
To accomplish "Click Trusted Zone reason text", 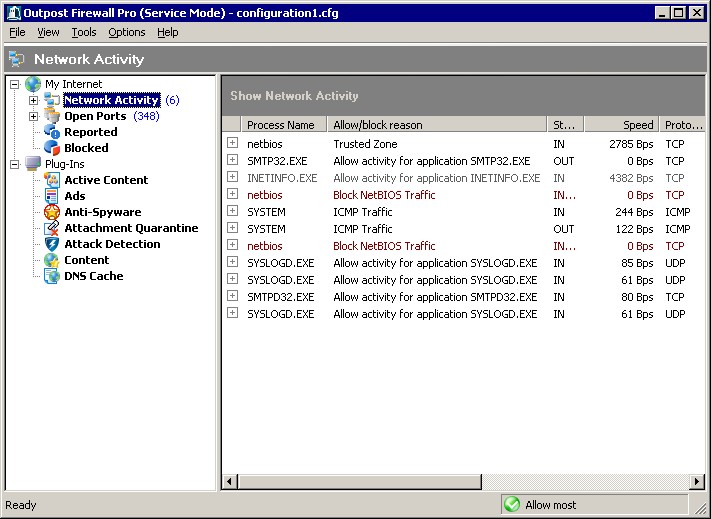I will point(365,144).
